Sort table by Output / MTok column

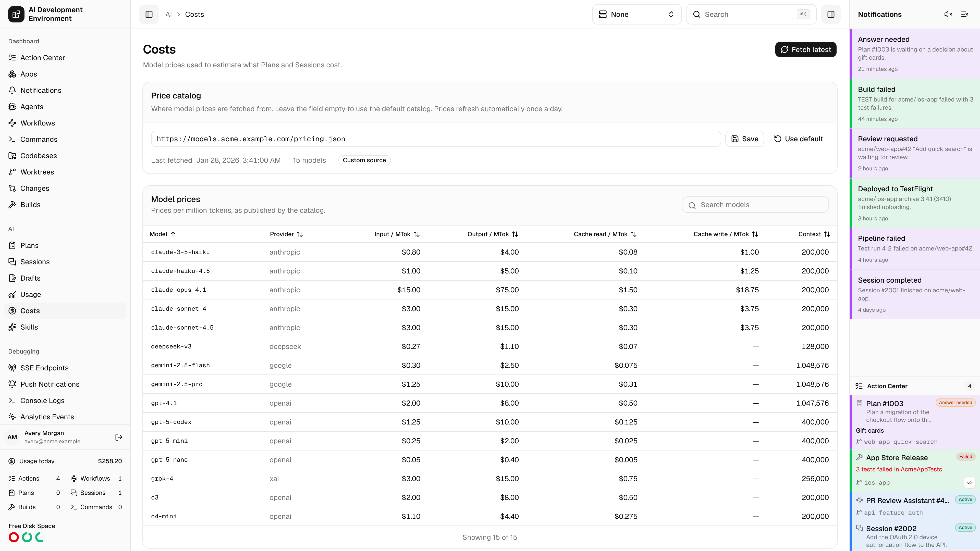(493, 234)
